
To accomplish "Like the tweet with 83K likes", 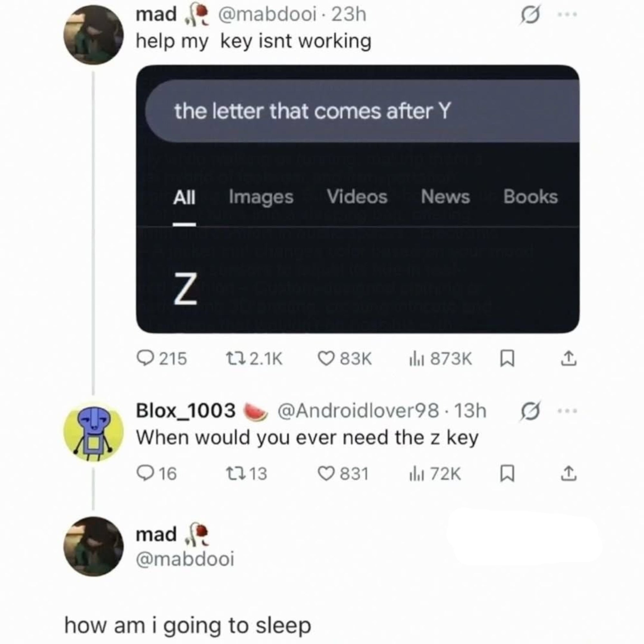I will coord(344,359).
